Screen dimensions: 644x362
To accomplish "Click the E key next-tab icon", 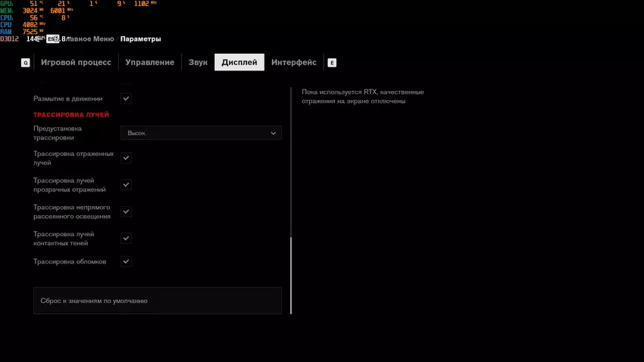I will click(x=332, y=63).
